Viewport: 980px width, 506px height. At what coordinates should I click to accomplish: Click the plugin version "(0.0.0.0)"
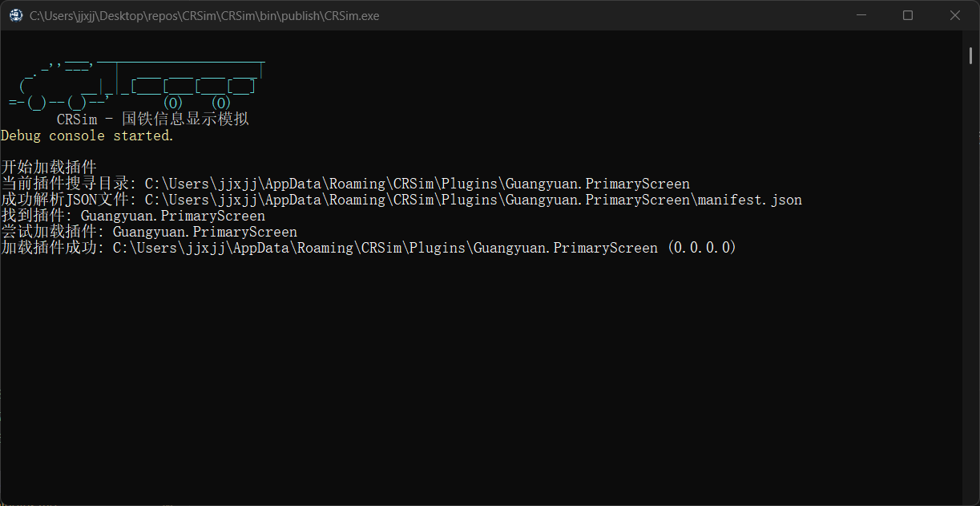pyautogui.click(x=701, y=248)
